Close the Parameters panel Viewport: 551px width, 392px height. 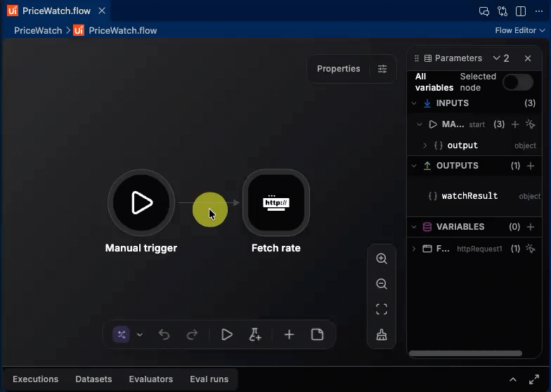[527, 58]
